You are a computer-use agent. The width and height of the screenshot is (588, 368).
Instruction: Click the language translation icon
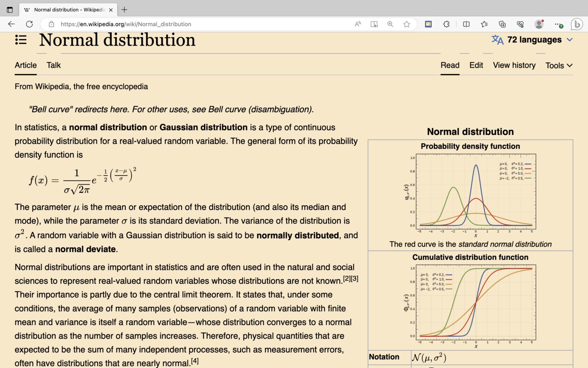tap(498, 40)
